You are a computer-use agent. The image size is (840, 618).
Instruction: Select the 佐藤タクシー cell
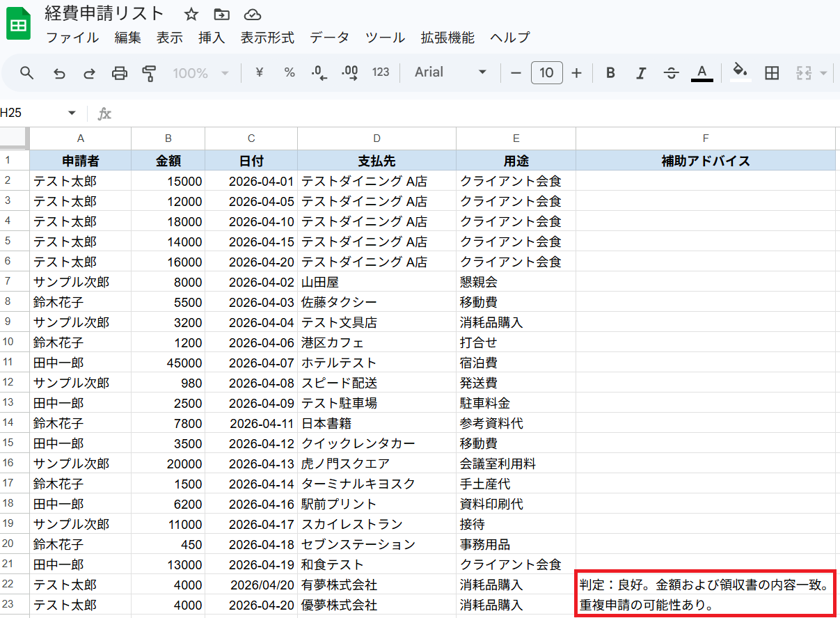click(377, 302)
